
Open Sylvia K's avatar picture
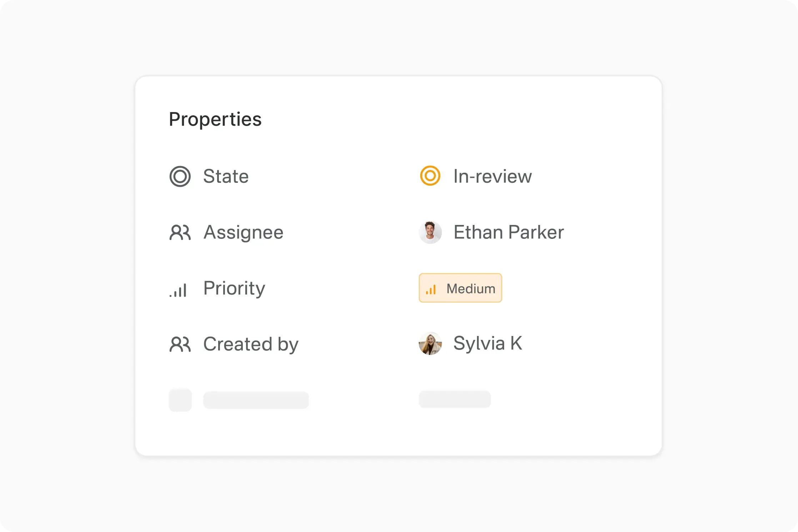pos(430,344)
